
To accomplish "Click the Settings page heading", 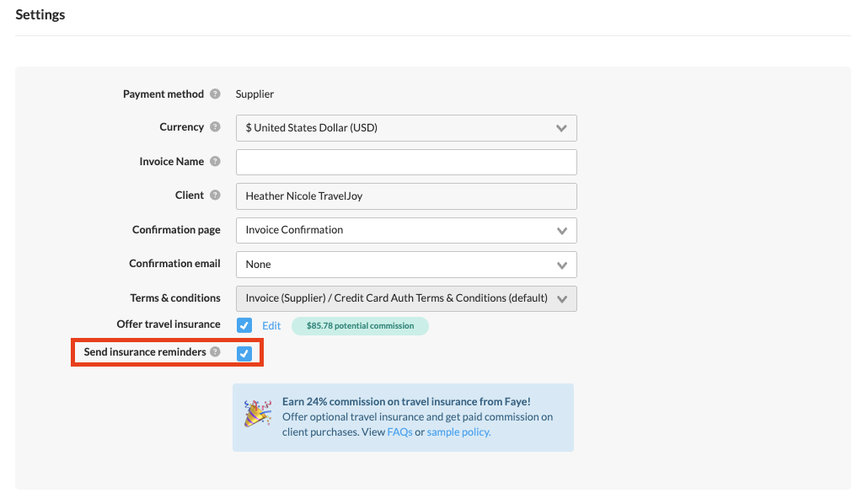I will coord(40,15).
